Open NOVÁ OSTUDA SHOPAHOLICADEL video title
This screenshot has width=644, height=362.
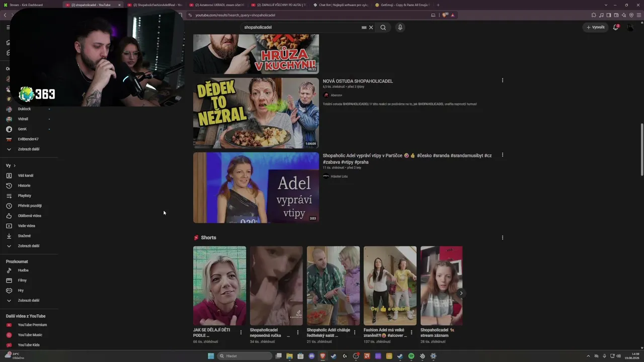point(358,81)
